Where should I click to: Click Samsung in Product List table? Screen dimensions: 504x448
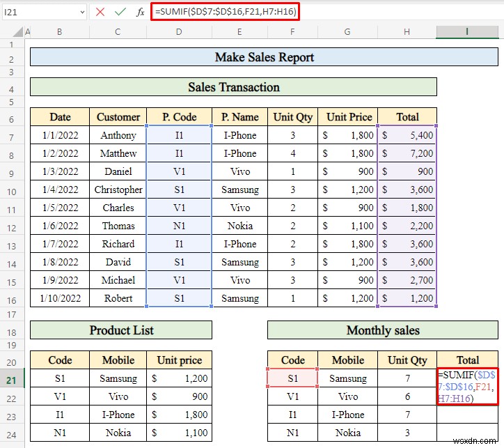coord(118,378)
